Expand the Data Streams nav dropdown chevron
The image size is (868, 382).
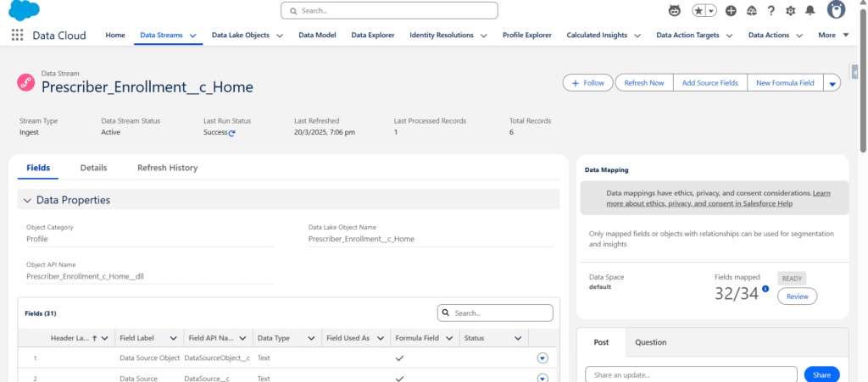pos(193,36)
